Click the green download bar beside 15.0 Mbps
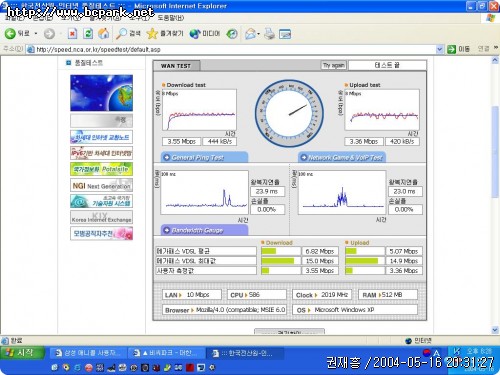 tap(278, 261)
